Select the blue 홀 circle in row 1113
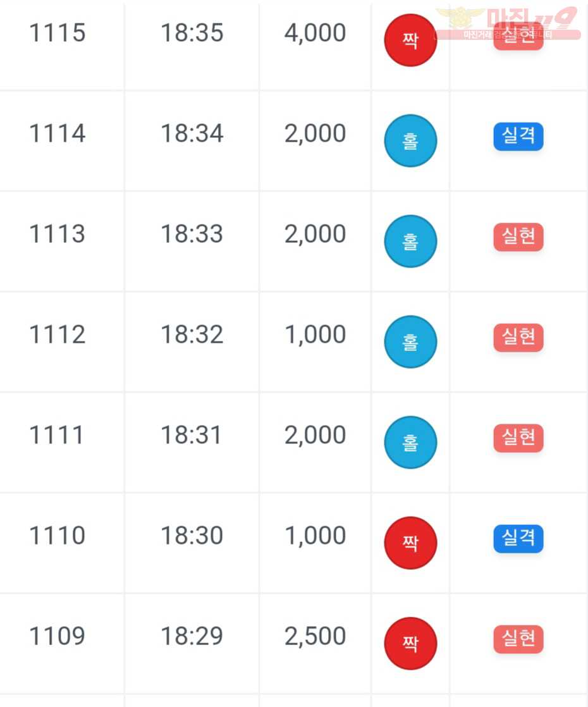 point(410,241)
